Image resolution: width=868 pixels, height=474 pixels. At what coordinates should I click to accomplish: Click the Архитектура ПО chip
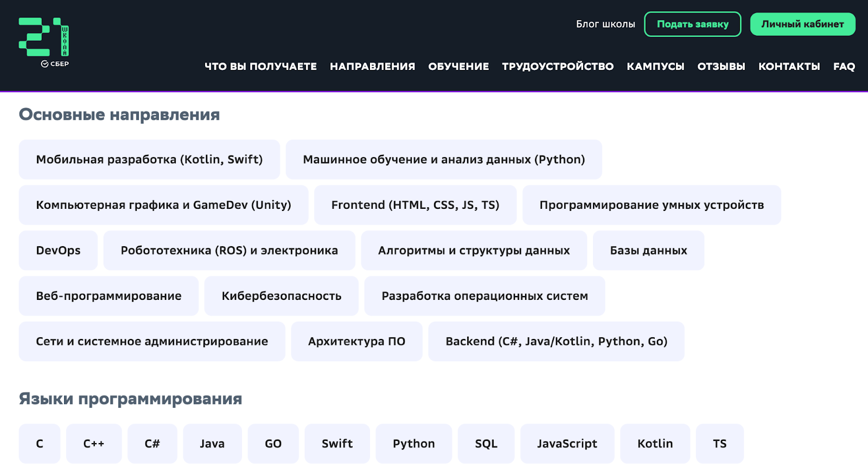pyautogui.click(x=356, y=342)
